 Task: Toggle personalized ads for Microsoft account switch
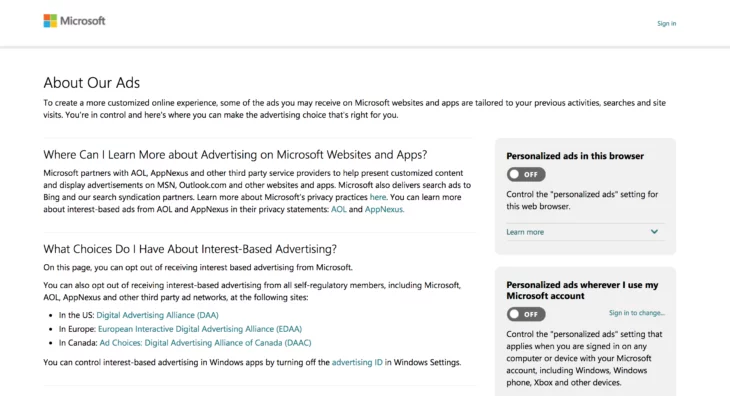click(x=526, y=314)
